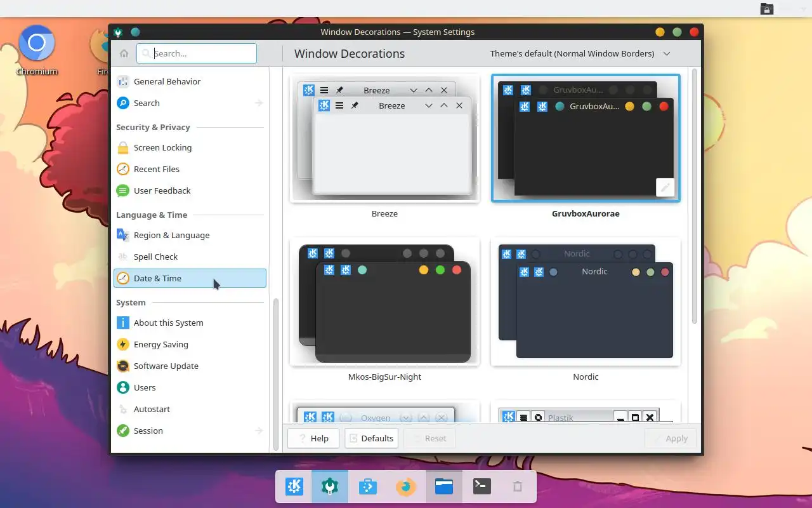Click the Screen Locking padlock icon
Image resolution: width=812 pixels, height=508 pixels.
pos(123,147)
